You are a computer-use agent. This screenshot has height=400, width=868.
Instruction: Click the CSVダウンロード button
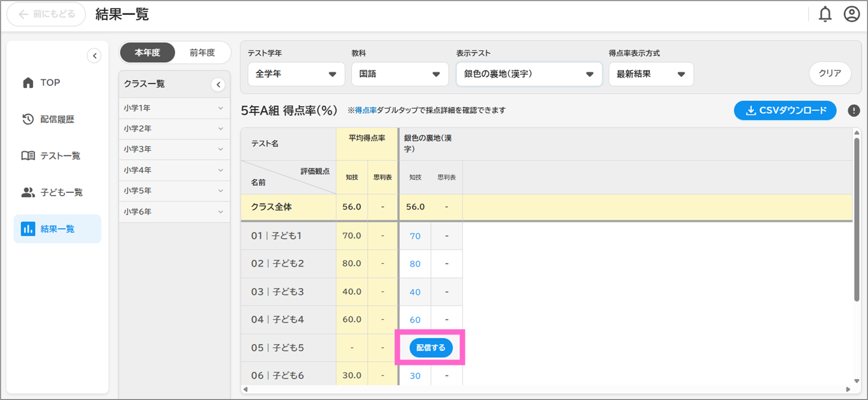785,111
